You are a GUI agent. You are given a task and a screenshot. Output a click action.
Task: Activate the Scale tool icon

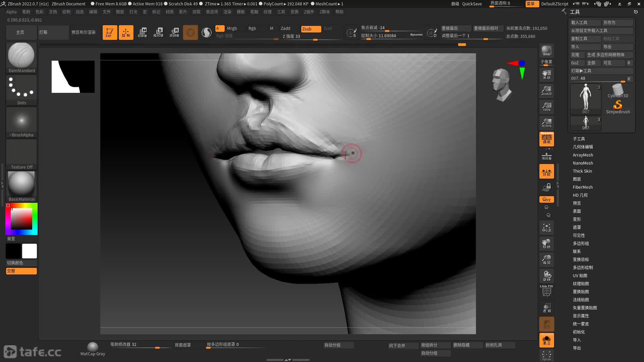tap(158, 33)
